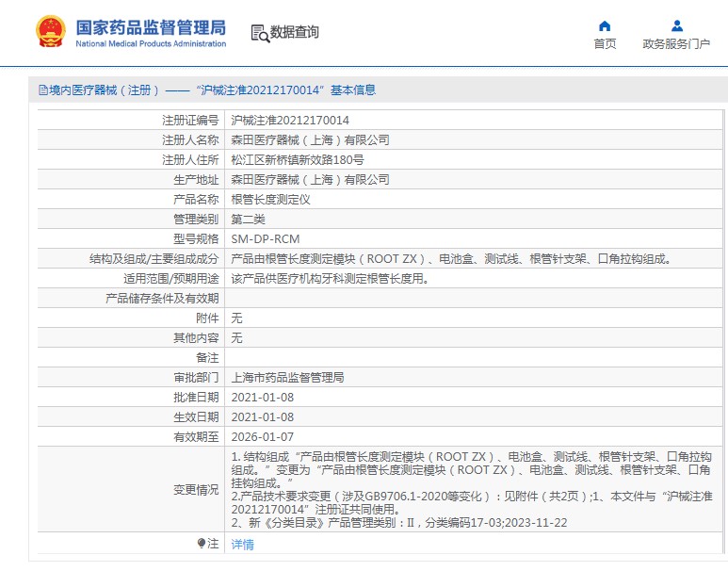Select 无 in the 附件 row
Screen dimensions: 728x571
click(236, 318)
